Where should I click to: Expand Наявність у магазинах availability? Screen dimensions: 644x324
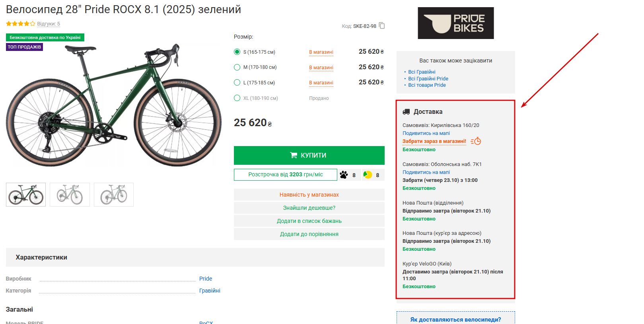[x=309, y=195]
